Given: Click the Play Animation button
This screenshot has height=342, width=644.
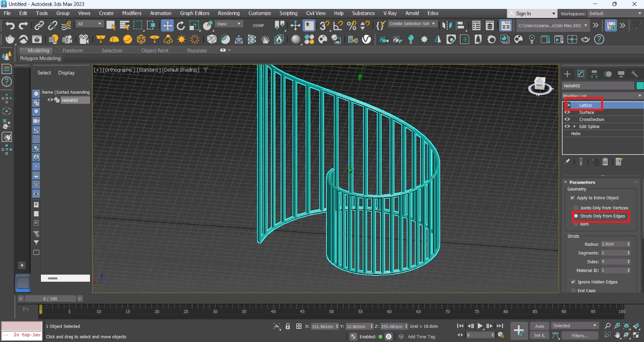Looking at the screenshot, I should coord(480,326).
